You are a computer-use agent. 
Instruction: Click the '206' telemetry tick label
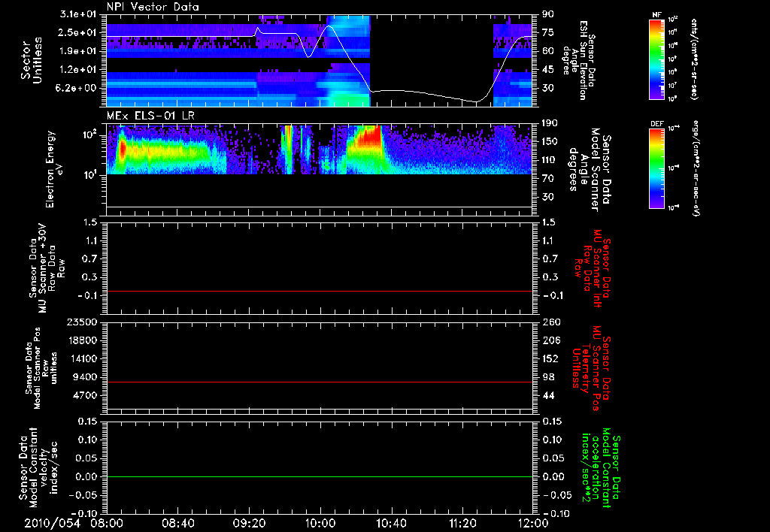coord(550,340)
